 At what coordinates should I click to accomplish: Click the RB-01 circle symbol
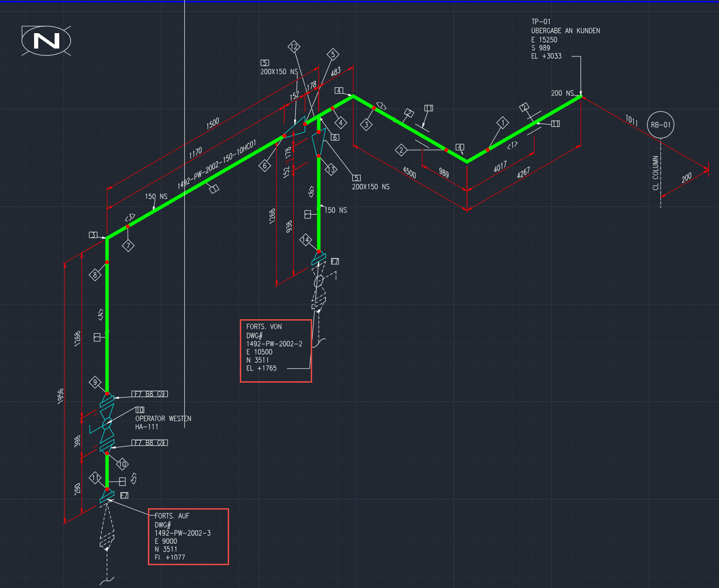(660, 125)
